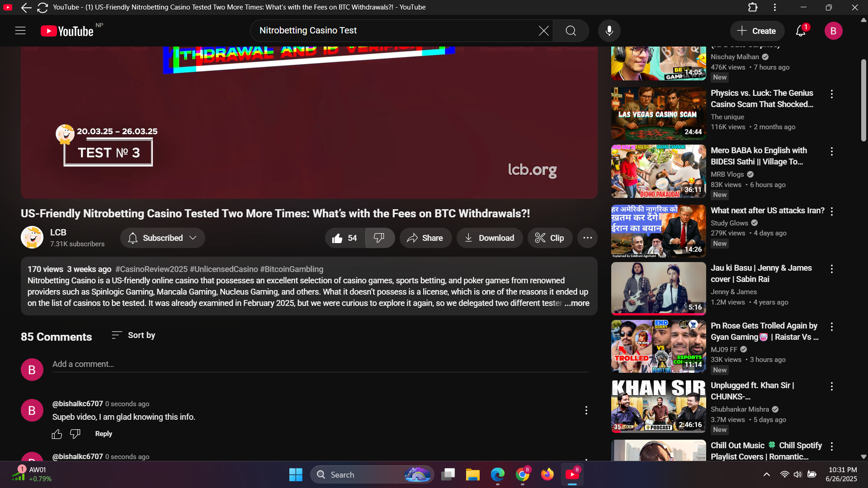Open the Nischay Malhan channel name
Screen dimensions: 868x488
(735, 57)
